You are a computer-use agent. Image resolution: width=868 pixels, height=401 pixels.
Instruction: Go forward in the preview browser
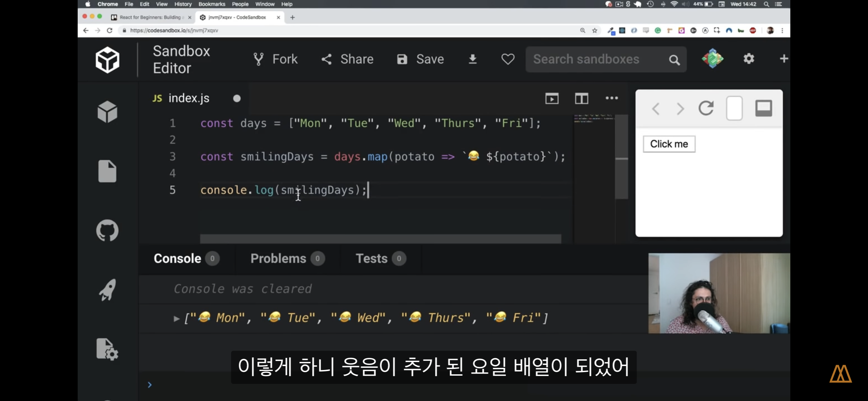pyautogui.click(x=680, y=108)
